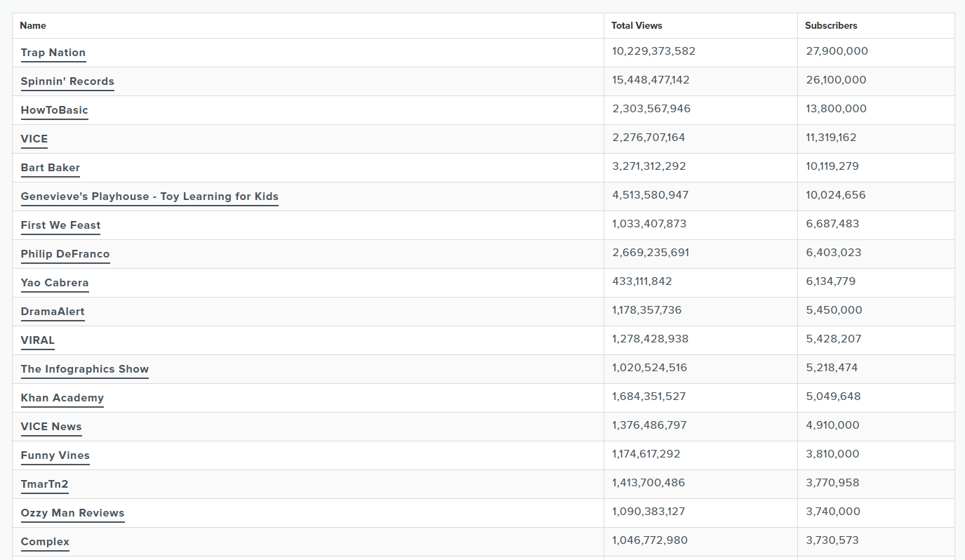Screen dimensions: 965x560
Task: Open HowToBasic channel page
Action: [55, 110]
